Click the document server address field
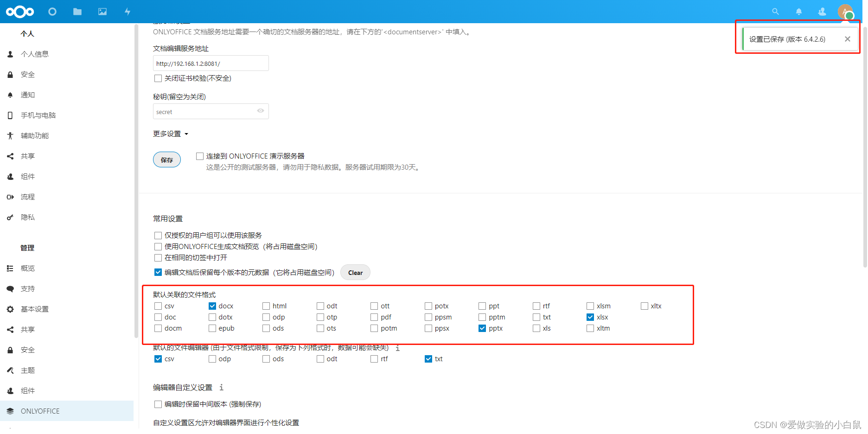 [x=211, y=64]
